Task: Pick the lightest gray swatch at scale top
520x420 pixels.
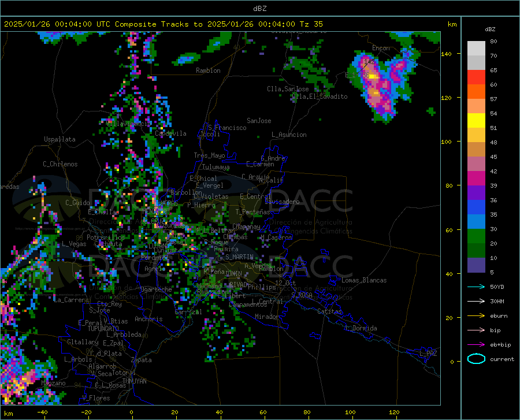Action: click(476, 49)
